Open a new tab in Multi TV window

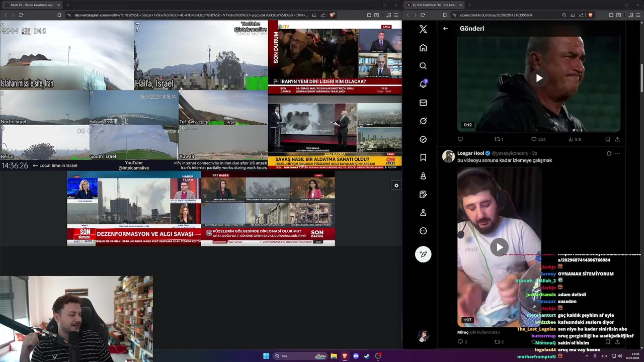[67, 5]
